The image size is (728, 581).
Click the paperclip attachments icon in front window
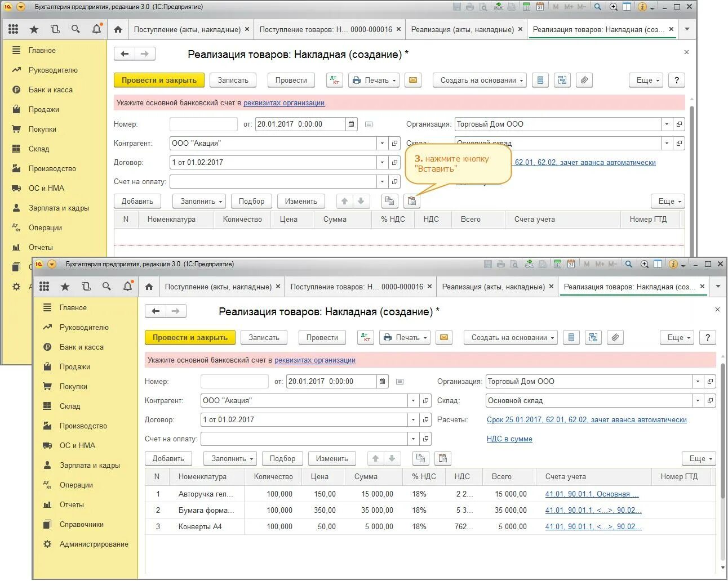click(615, 337)
